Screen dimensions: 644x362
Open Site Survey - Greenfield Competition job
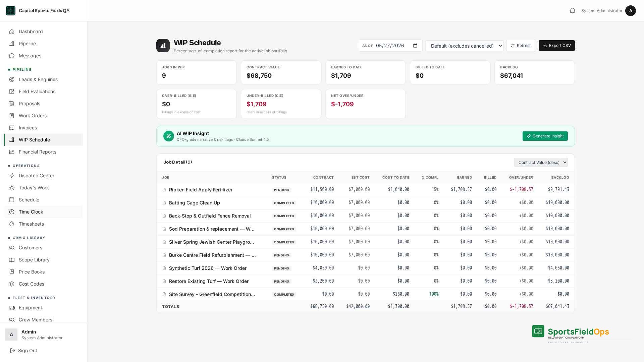coord(212,294)
